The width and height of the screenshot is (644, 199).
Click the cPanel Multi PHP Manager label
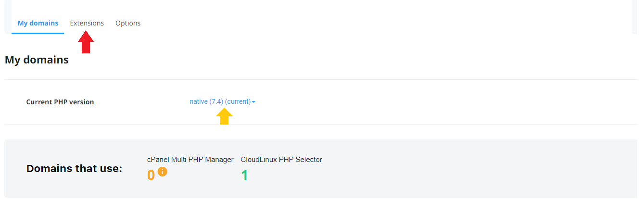point(190,160)
